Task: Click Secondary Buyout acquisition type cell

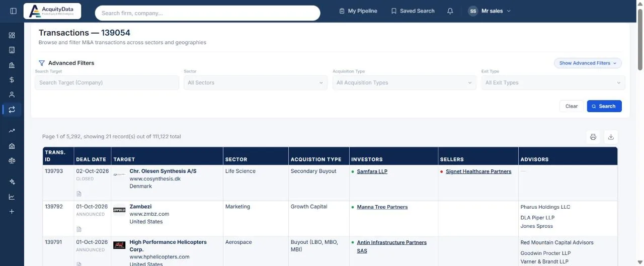Action: [x=313, y=171]
